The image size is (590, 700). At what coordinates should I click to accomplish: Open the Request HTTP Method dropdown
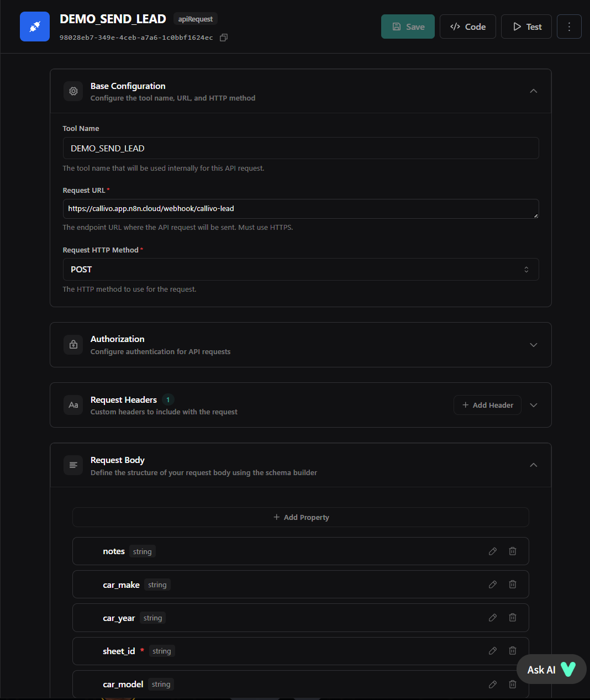pyautogui.click(x=301, y=270)
